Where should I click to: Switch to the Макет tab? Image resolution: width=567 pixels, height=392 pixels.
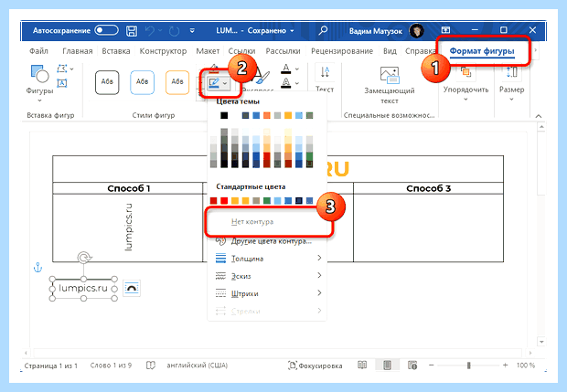point(208,51)
